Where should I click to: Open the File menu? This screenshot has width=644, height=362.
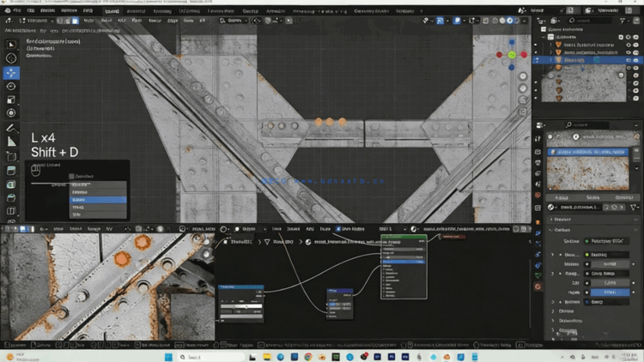(17, 10)
